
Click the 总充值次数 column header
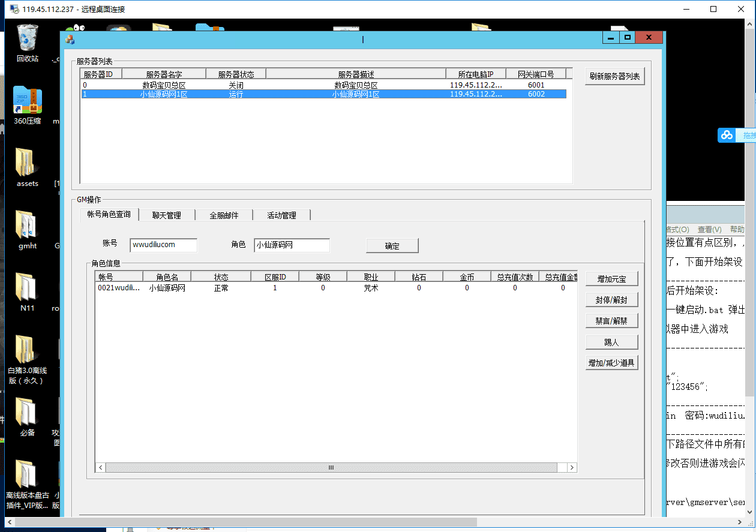pyautogui.click(x=515, y=277)
